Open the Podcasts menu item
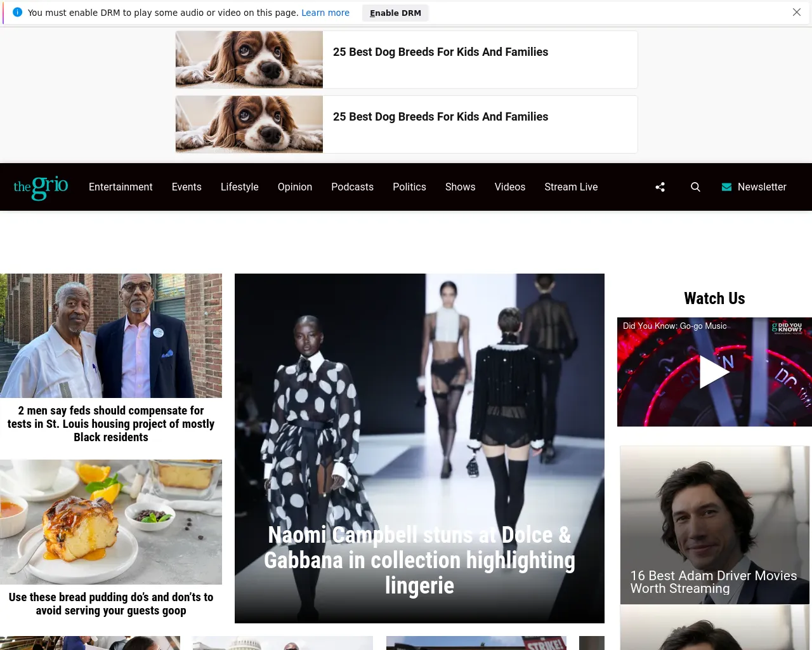This screenshot has height=650, width=812. (x=352, y=187)
